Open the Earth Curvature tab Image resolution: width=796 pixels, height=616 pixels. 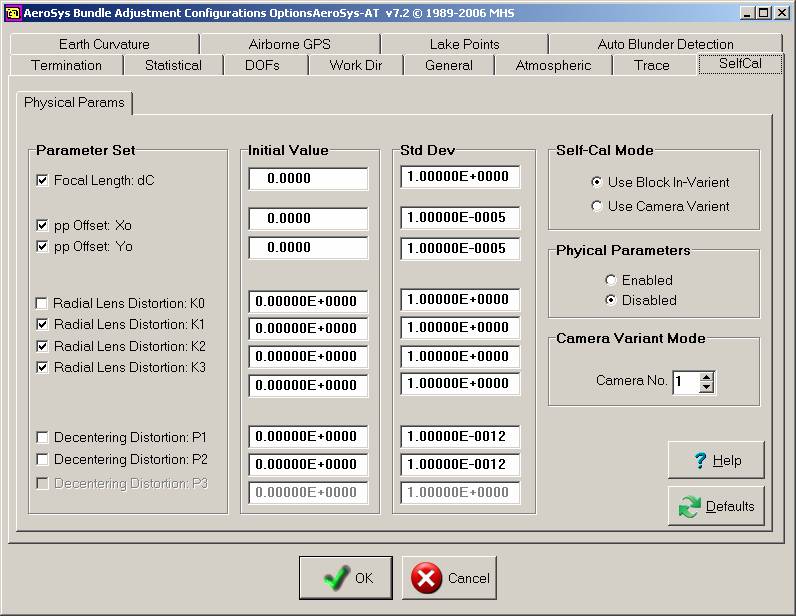[x=104, y=44]
